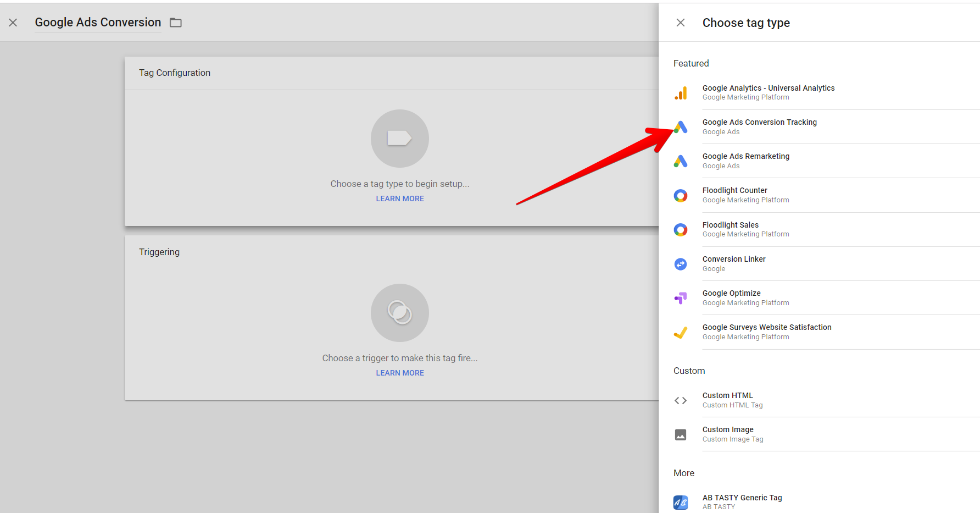Close the Choose tag type panel
Image resolution: width=980 pixels, height=513 pixels.
tap(681, 23)
